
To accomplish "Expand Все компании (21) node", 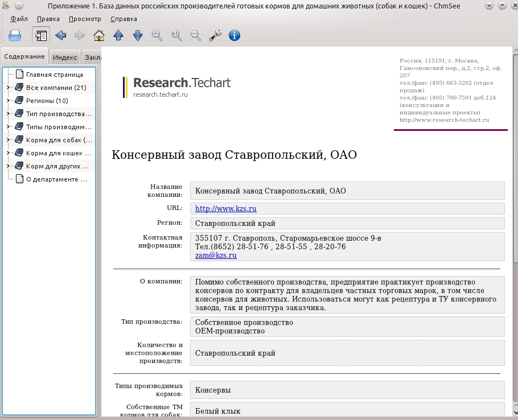I will [9, 88].
